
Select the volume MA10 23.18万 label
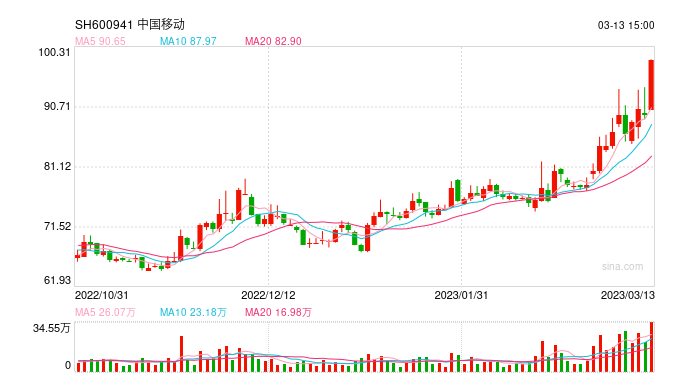pyautogui.click(x=193, y=313)
